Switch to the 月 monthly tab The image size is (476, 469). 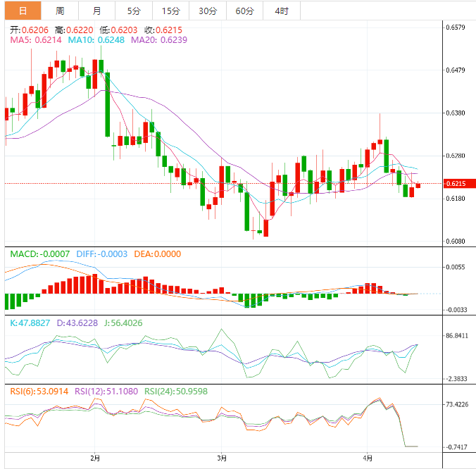point(97,11)
